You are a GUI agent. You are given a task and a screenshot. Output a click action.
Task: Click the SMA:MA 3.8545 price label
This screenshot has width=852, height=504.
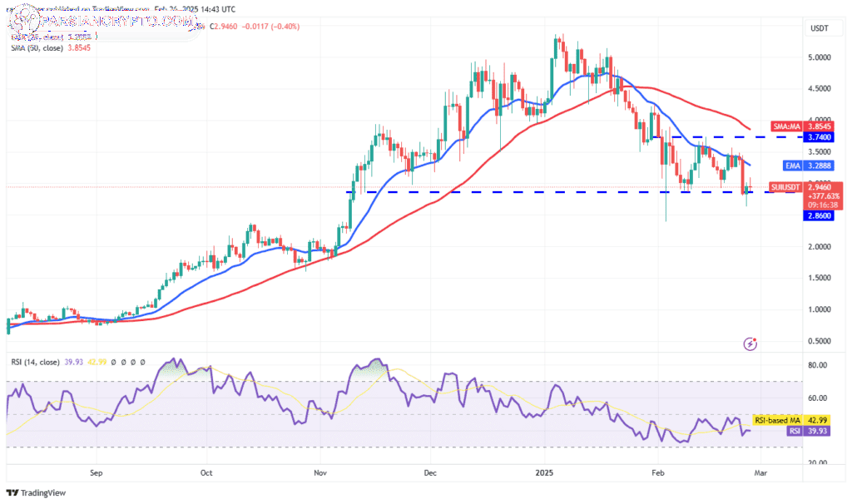click(802, 126)
